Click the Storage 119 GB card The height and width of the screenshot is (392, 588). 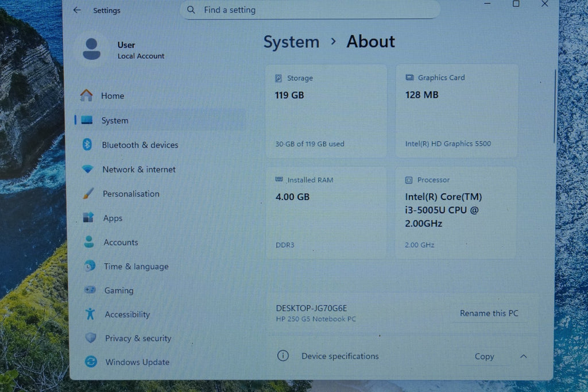(326, 111)
